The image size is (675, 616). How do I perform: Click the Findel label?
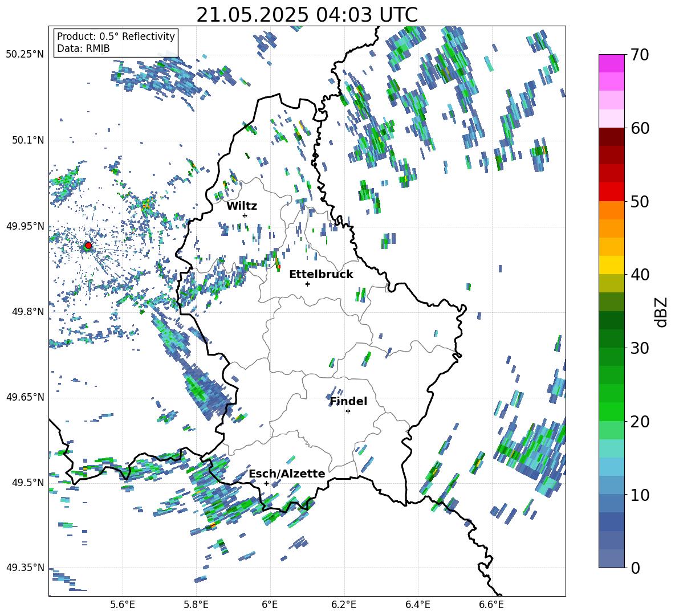coord(348,401)
